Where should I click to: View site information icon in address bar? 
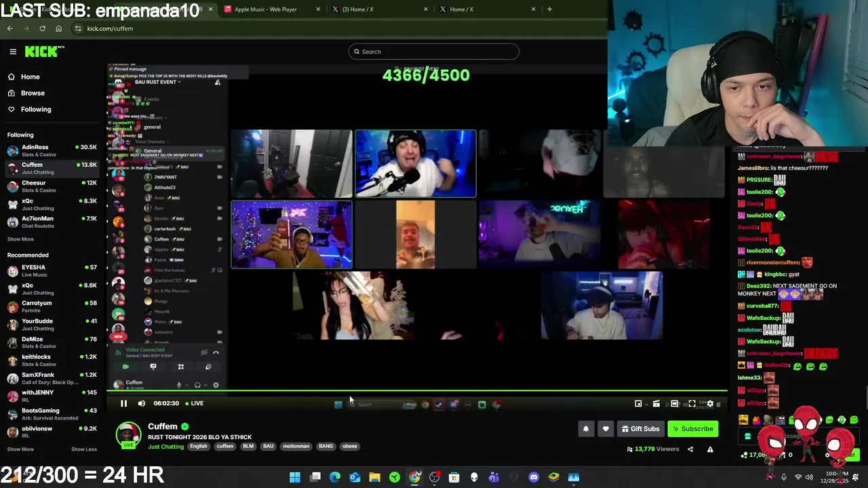click(x=78, y=28)
